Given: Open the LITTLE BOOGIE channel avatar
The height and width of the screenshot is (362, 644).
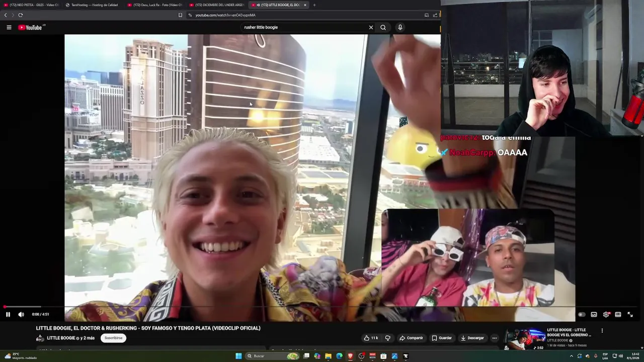Looking at the screenshot, I should click(40, 338).
